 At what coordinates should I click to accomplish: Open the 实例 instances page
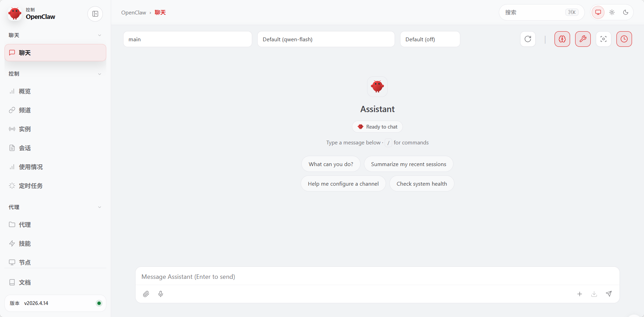pyautogui.click(x=55, y=129)
